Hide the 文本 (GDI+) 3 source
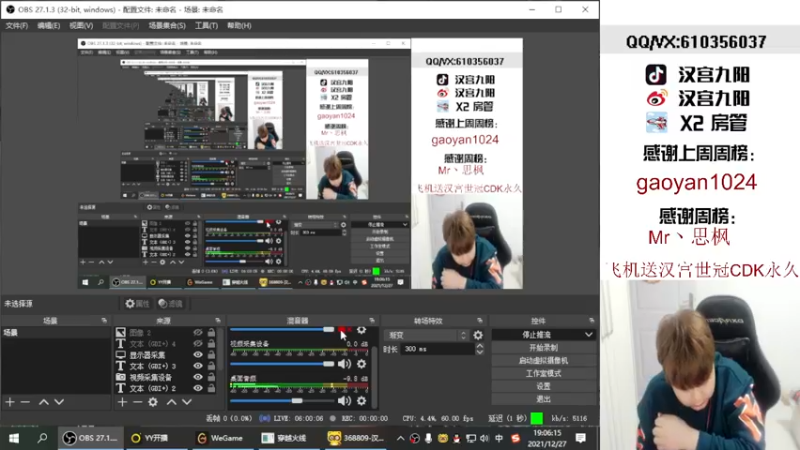Viewport: 800px width, 450px height. click(197, 366)
